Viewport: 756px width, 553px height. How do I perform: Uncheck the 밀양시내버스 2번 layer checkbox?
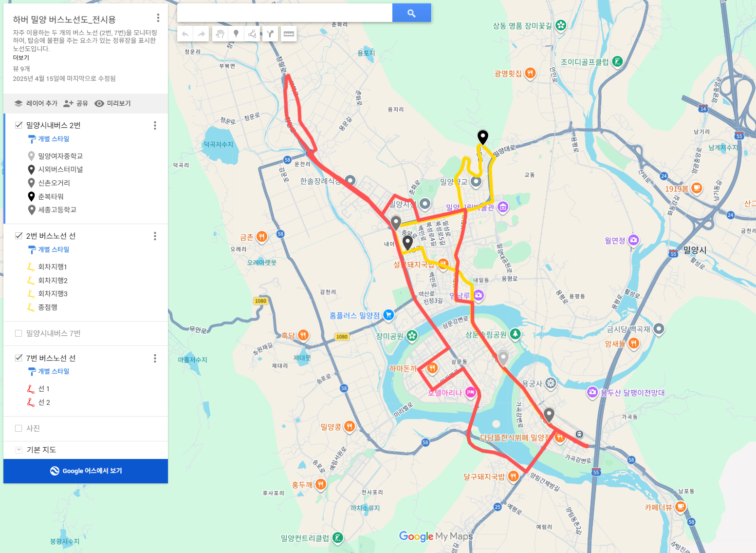tap(18, 125)
